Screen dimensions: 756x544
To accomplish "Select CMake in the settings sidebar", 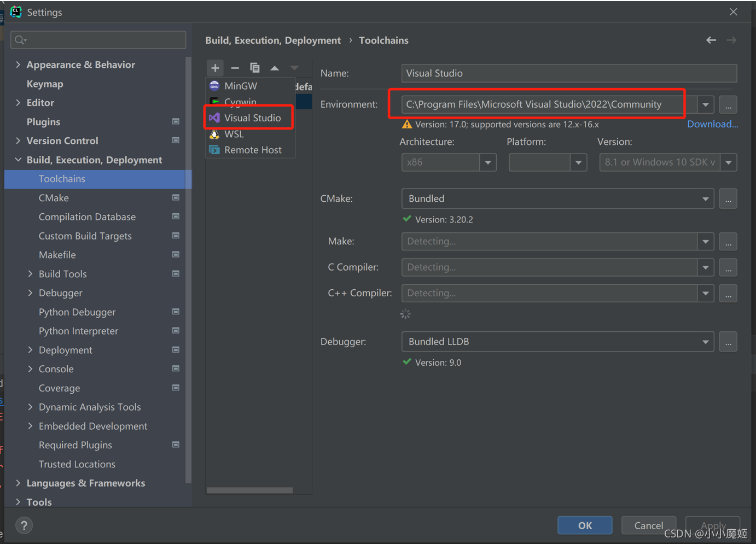I will 54,197.
